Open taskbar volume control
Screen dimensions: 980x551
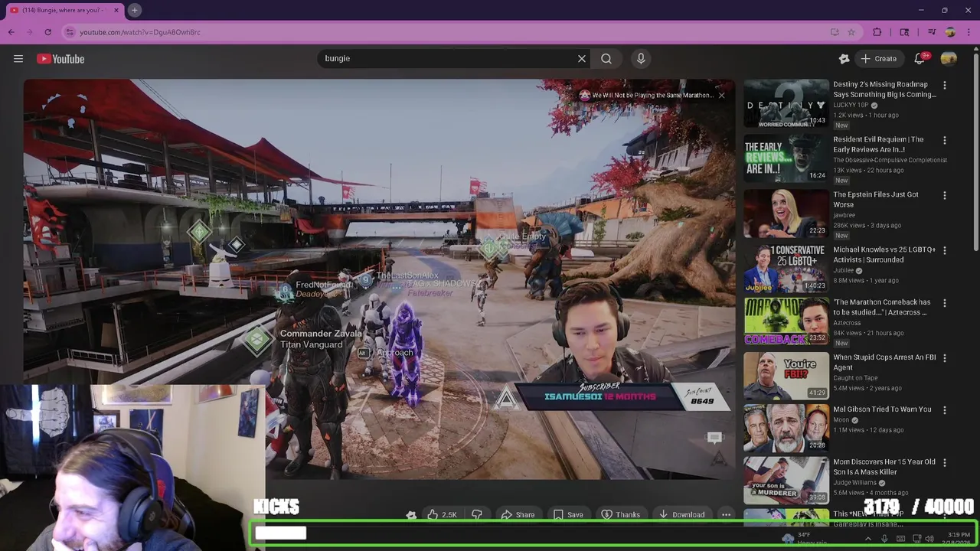click(x=929, y=539)
